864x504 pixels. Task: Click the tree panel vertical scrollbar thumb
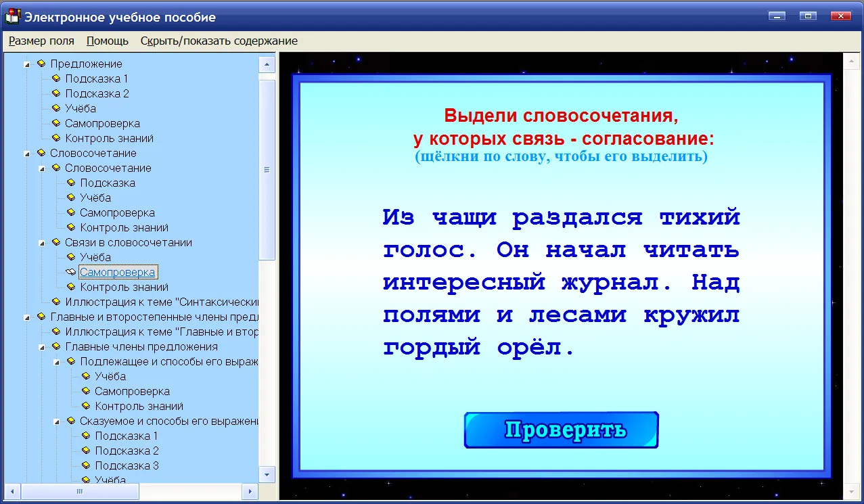pyautogui.click(x=267, y=170)
